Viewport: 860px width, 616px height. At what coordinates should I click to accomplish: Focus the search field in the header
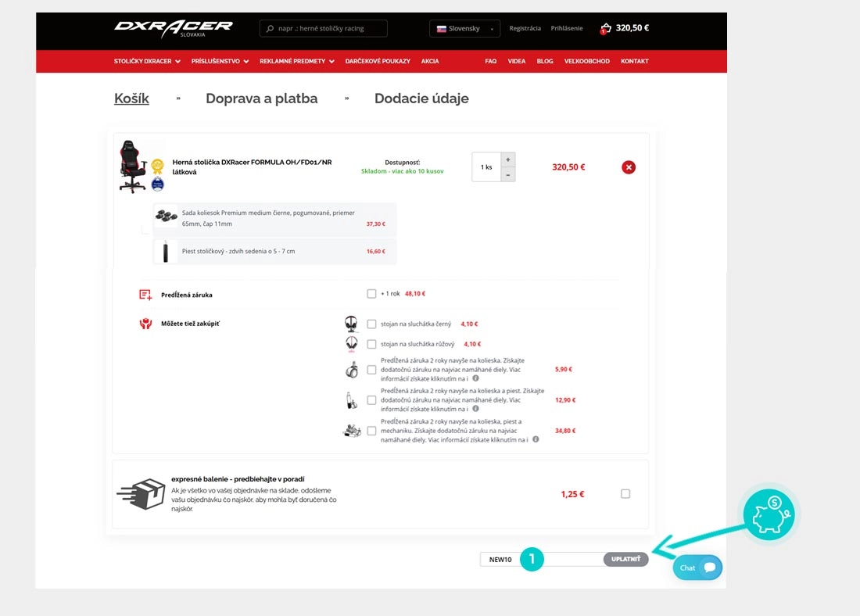(324, 28)
